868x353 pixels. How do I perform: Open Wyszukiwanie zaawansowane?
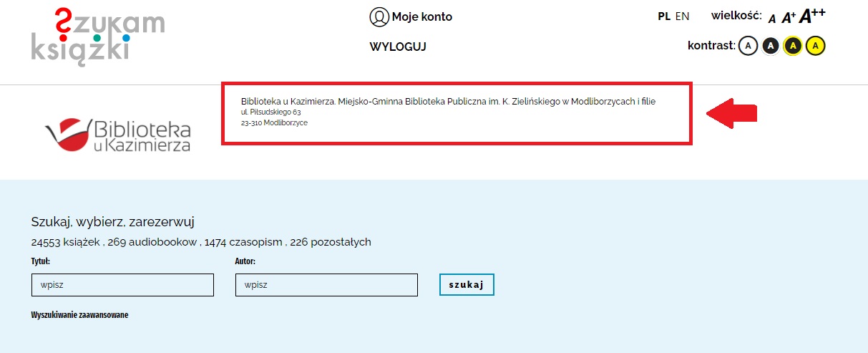[x=79, y=315]
